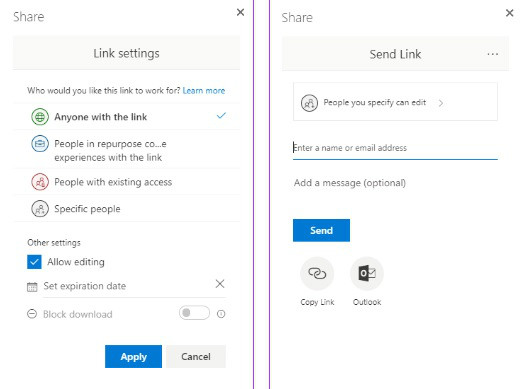Open the Learn more link
This screenshot has height=389, width=521.
204,91
